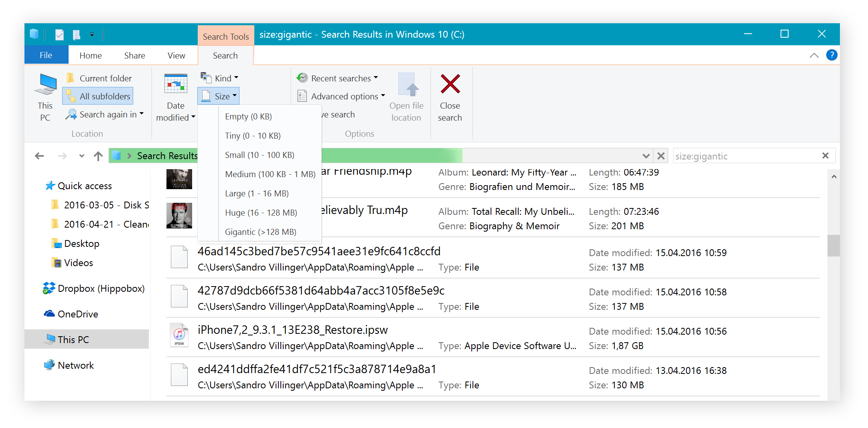The width and height of the screenshot is (868, 428).
Task: Open the Advanced options dropdown
Action: pyautogui.click(x=341, y=96)
